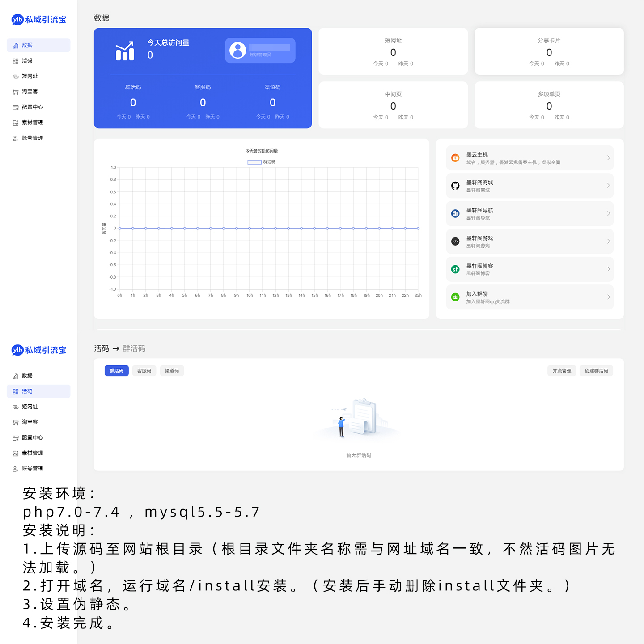
Task: Select 数据 in the sidebar
Action: pos(26,45)
